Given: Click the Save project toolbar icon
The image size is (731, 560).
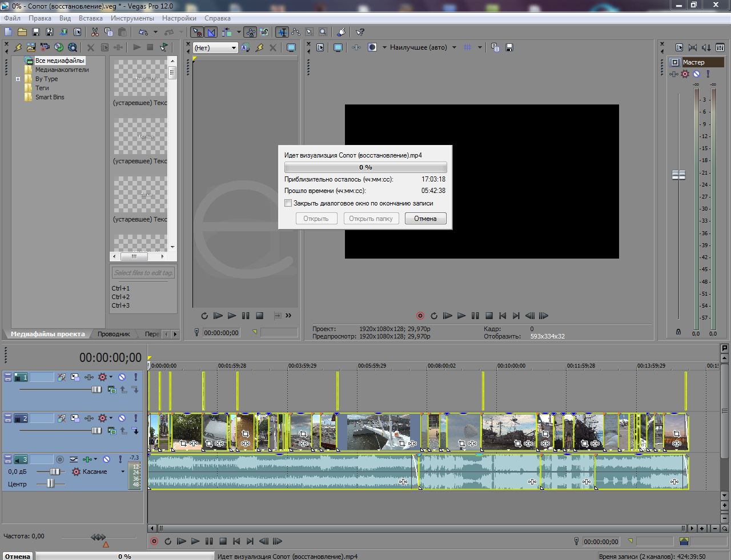Looking at the screenshot, I should [x=36, y=33].
